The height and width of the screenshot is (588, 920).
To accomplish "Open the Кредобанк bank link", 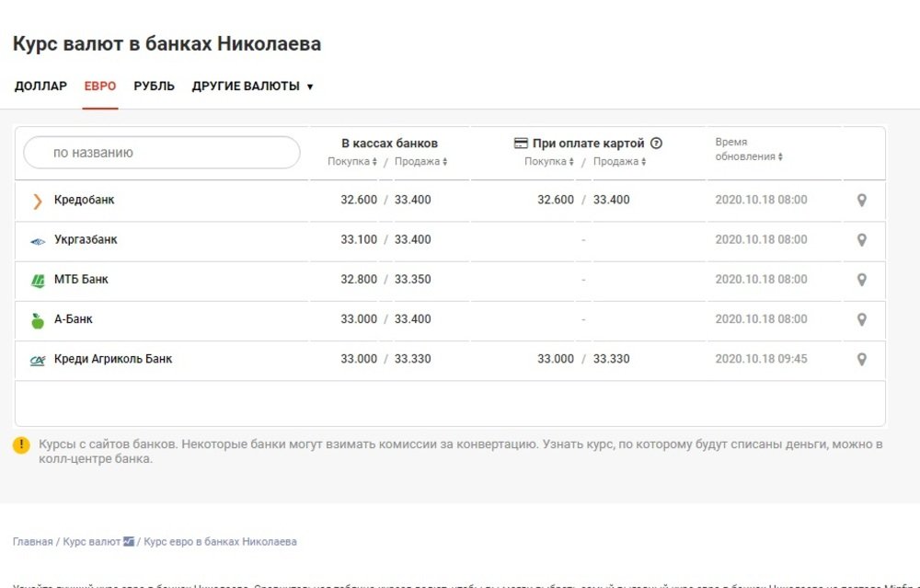I will click(x=84, y=200).
